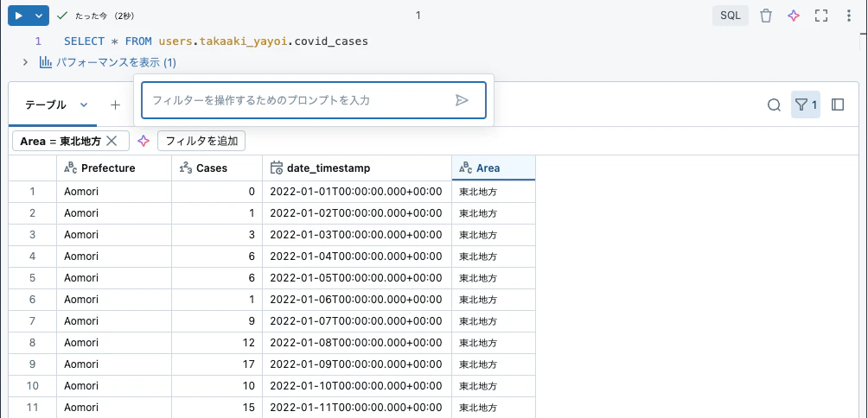Open the run options dropdown arrow
Viewport: 868px width, 418px height.
point(39,16)
